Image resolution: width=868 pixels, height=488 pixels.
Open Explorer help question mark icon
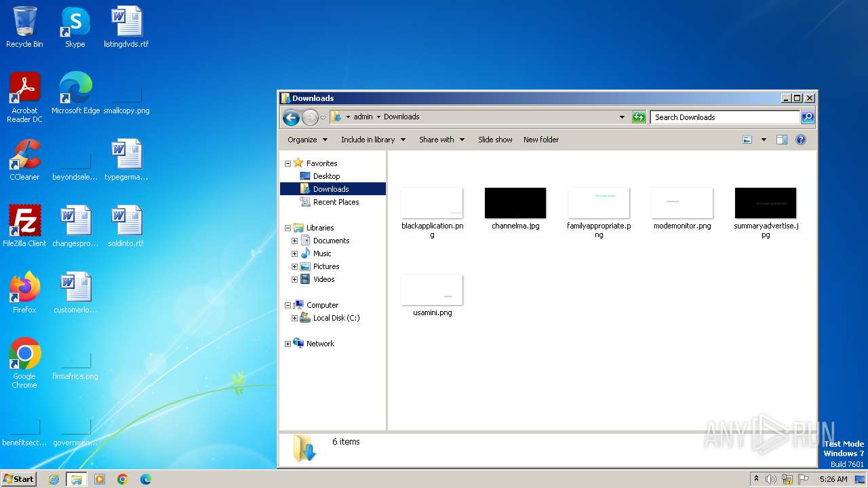(x=801, y=140)
